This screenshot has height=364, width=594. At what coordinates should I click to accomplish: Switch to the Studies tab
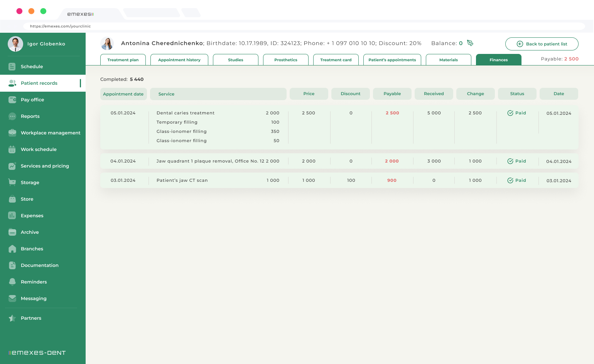click(x=236, y=60)
